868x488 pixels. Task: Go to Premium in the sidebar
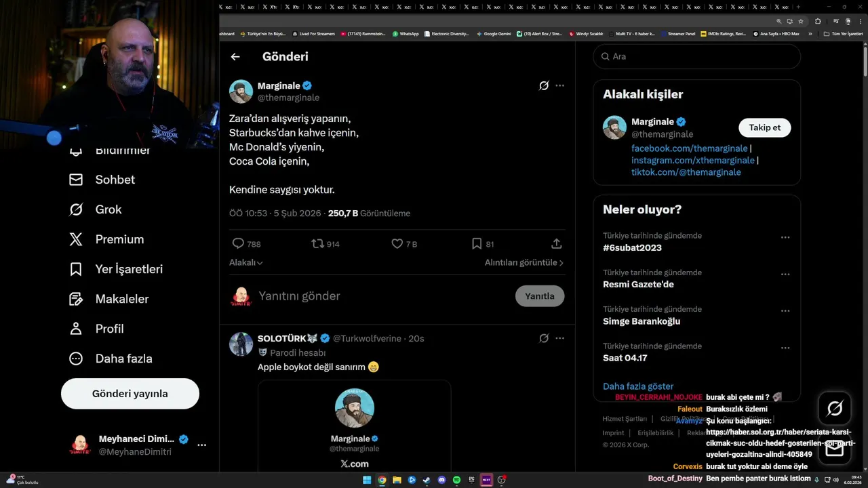[107, 239]
